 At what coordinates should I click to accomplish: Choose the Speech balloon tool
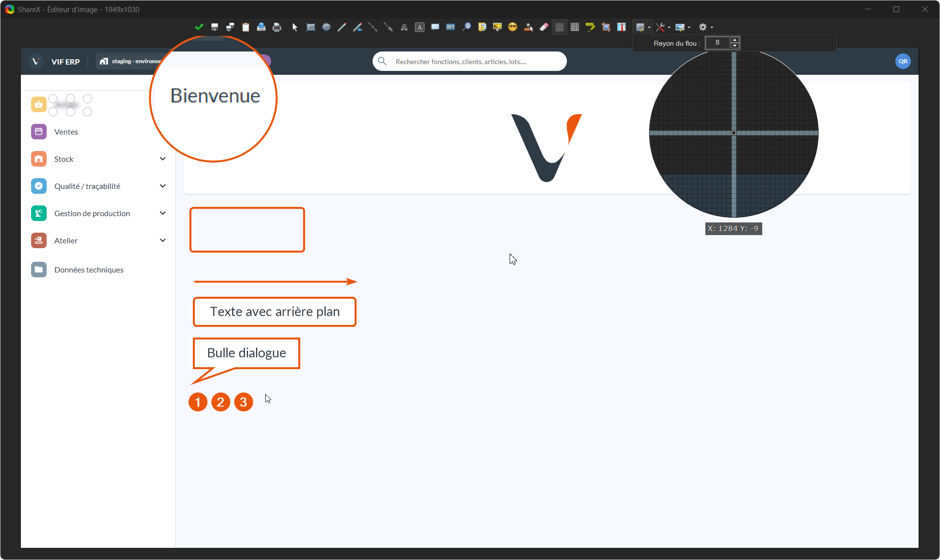[x=435, y=27]
